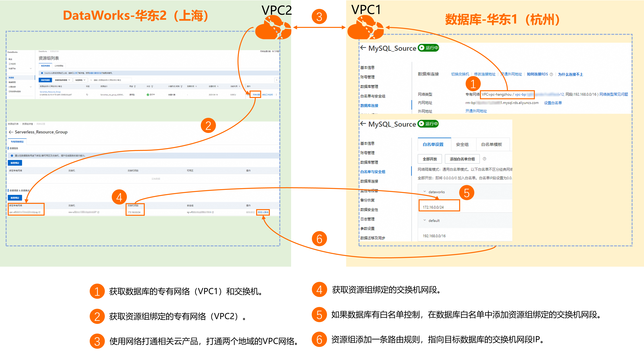This screenshot has height=359, width=644.
Task: Collapse the dataworks whitelist group
Action: 425,192
